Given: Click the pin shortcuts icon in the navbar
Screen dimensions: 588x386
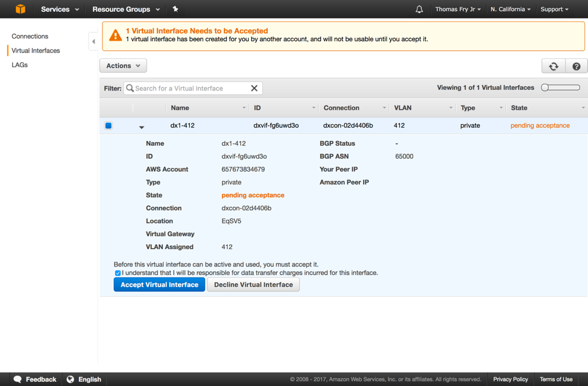Looking at the screenshot, I should pos(175,9).
